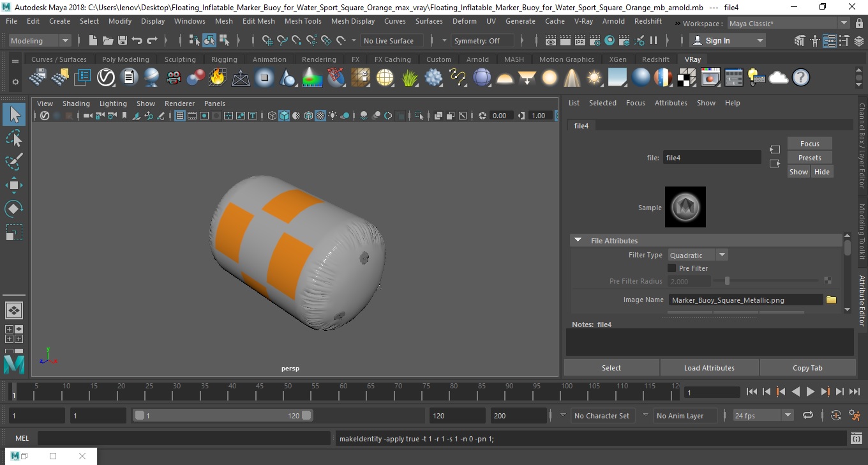Viewport: 868px width, 465px height.
Task: Choose the Paint Selection tool
Action: point(14,162)
